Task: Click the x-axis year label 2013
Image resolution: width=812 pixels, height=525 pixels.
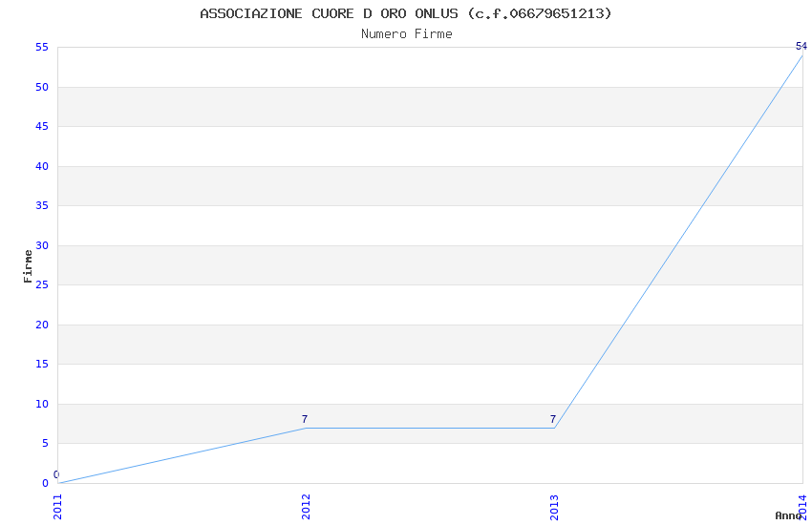Action: tap(554, 506)
